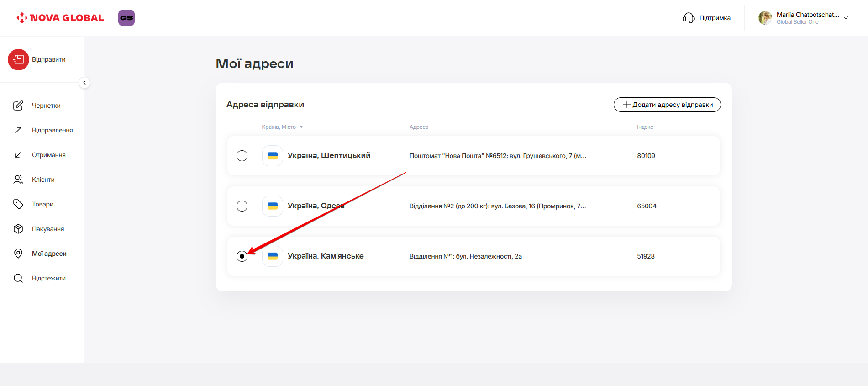This screenshot has height=386, width=868.
Task: Sort by Країна, Місто column arrow
Action: pyautogui.click(x=301, y=127)
